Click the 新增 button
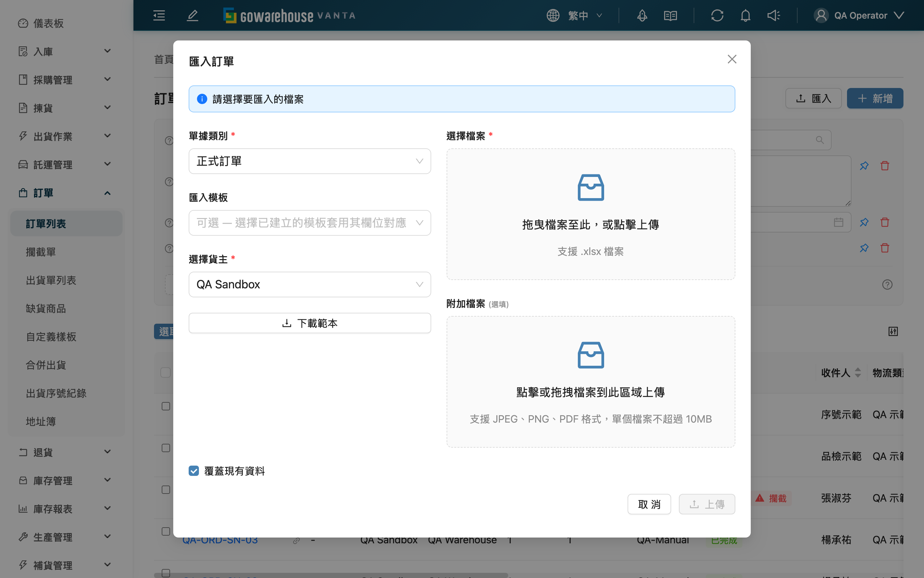Screen dimensions: 924x578 tap(875, 98)
